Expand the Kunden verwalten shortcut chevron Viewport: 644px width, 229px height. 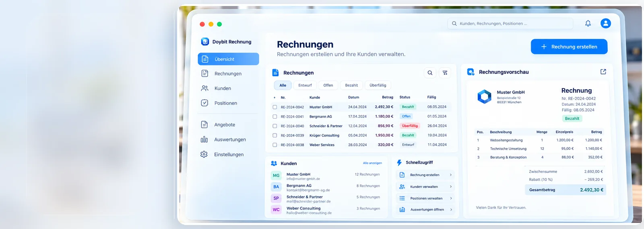pos(450,186)
